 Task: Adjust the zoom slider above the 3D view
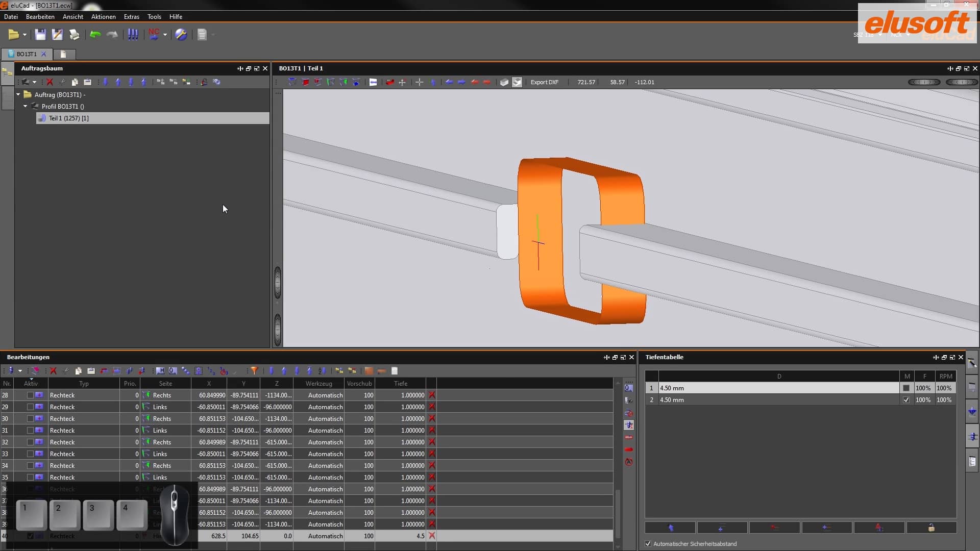click(924, 82)
